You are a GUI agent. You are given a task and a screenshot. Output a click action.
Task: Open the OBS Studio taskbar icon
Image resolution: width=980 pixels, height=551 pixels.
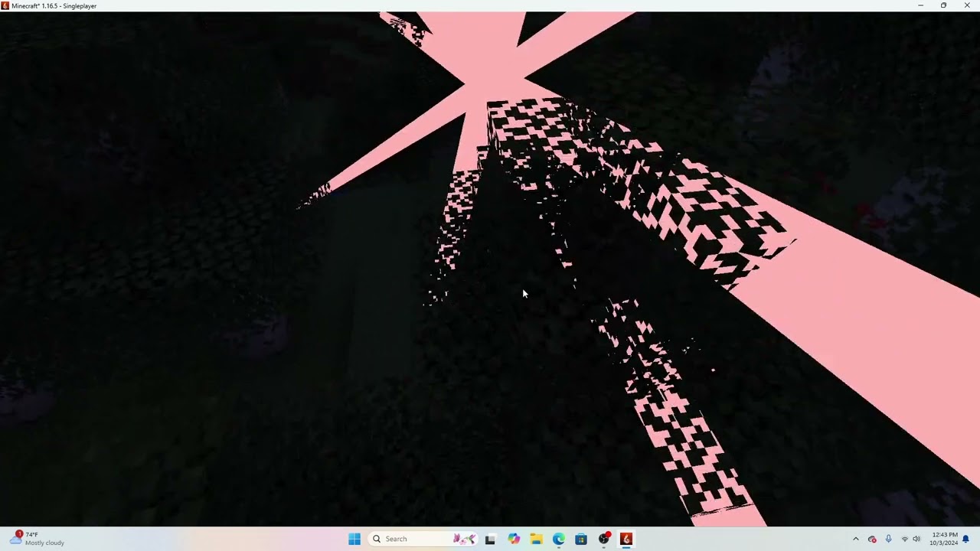coord(604,539)
